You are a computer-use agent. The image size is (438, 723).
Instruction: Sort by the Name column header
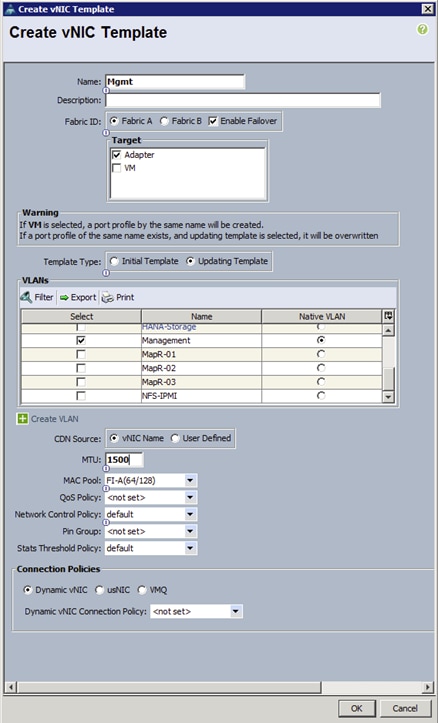tap(201, 316)
